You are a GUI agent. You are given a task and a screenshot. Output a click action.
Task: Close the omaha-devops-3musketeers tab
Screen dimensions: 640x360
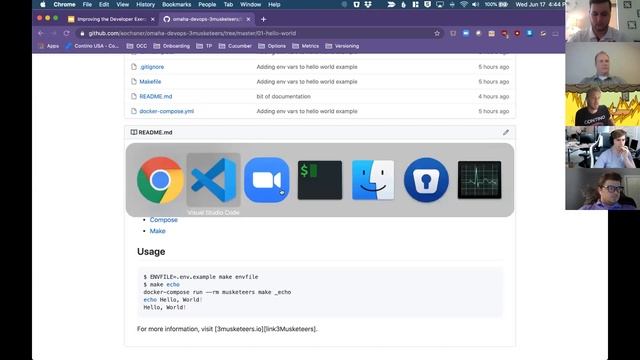(x=248, y=19)
